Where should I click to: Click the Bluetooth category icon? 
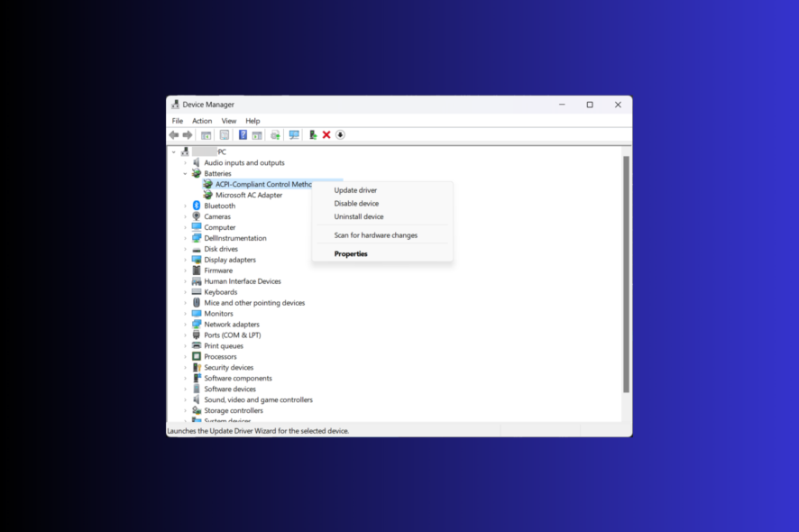tap(197, 206)
